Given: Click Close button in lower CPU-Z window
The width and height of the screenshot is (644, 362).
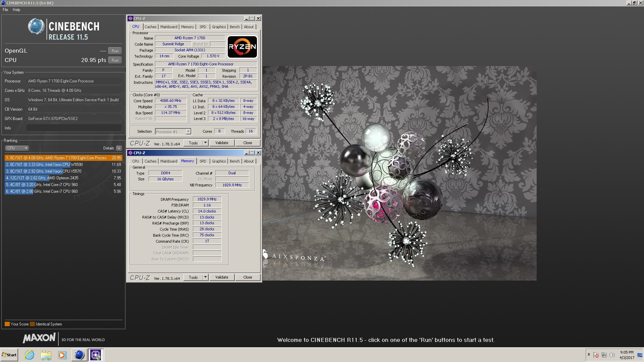Looking at the screenshot, I should (x=248, y=278).
